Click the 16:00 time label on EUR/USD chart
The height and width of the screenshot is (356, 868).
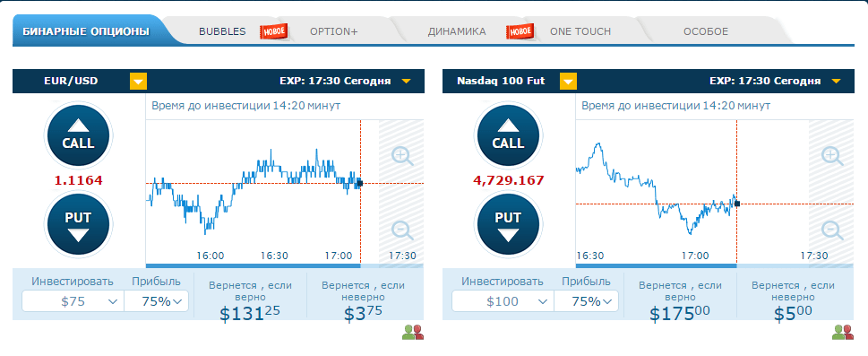[x=211, y=256]
